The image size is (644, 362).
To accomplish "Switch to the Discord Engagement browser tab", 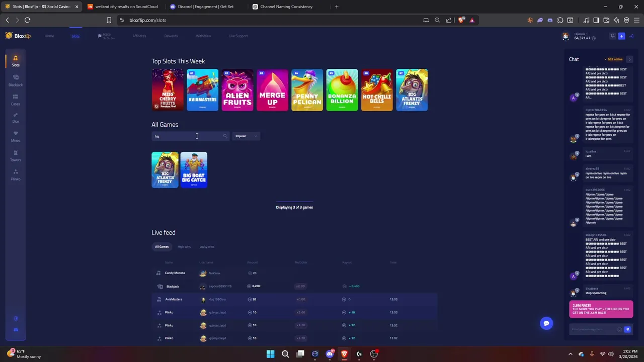I will coord(206,7).
